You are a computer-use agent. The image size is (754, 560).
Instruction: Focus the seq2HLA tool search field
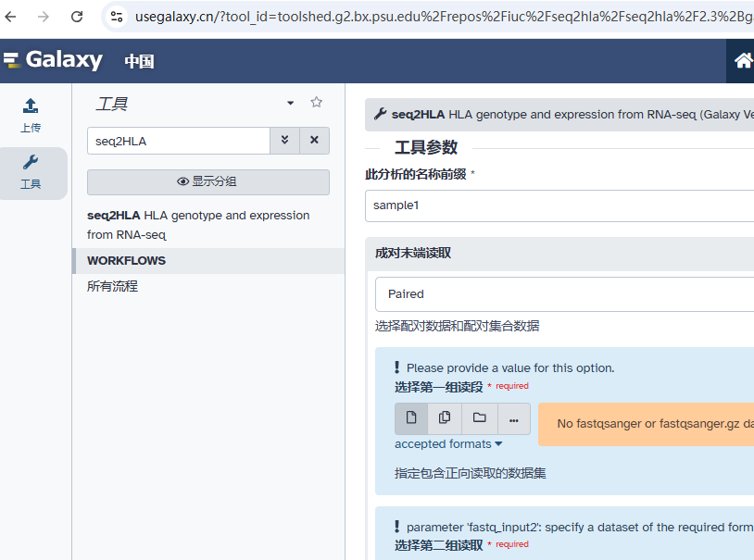click(x=179, y=141)
